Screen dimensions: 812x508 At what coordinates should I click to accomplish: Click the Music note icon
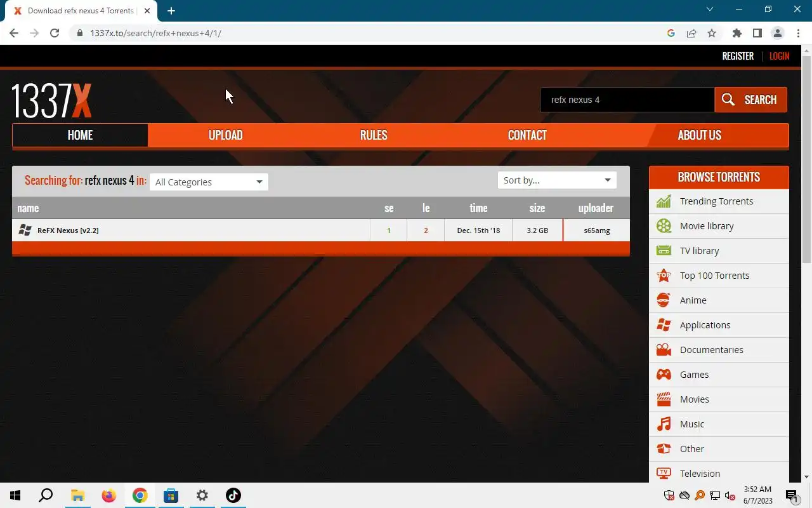click(664, 424)
